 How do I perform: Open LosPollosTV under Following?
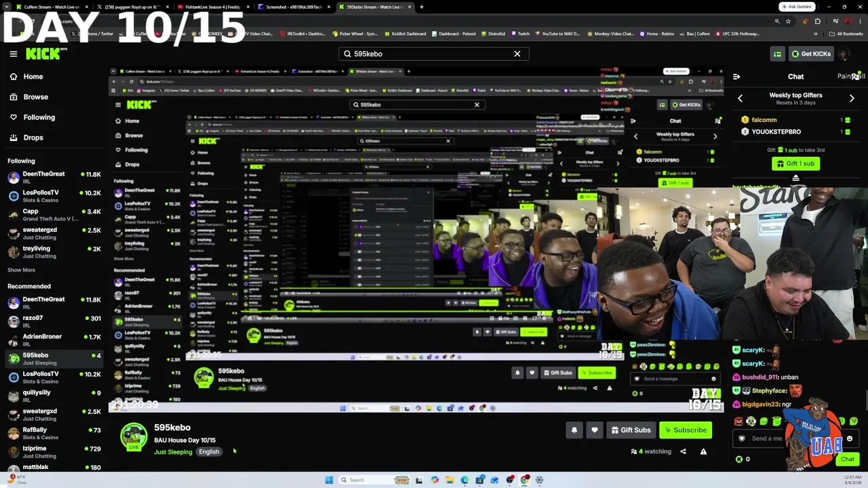pos(53,196)
